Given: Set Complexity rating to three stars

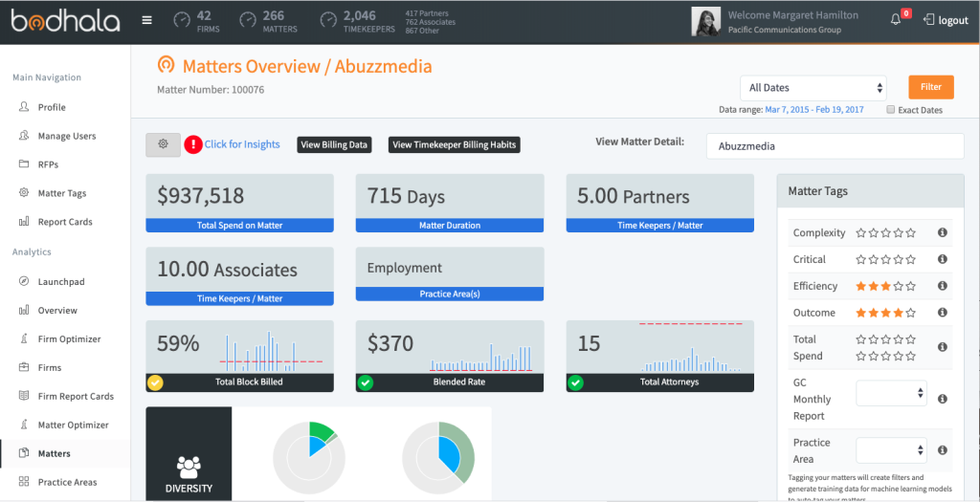Looking at the screenshot, I should pyautogui.click(x=885, y=233).
